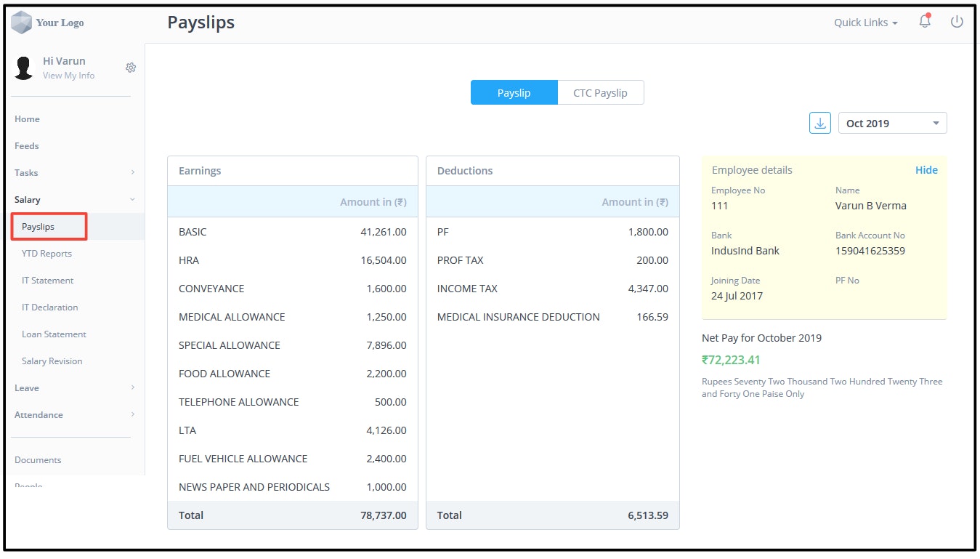Collapse the Salary section chevron
The image size is (980, 559).
pyautogui.click(x=133, y=199)
